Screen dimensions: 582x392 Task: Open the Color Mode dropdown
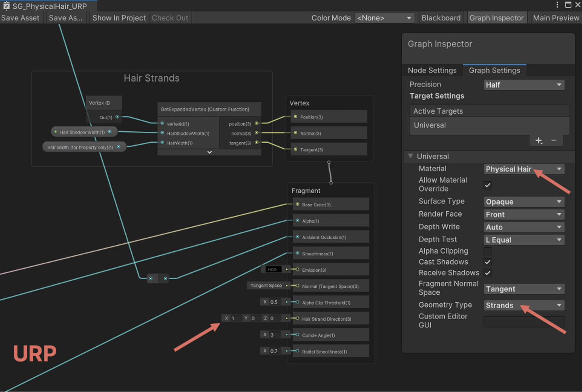(x=384, y=18)
